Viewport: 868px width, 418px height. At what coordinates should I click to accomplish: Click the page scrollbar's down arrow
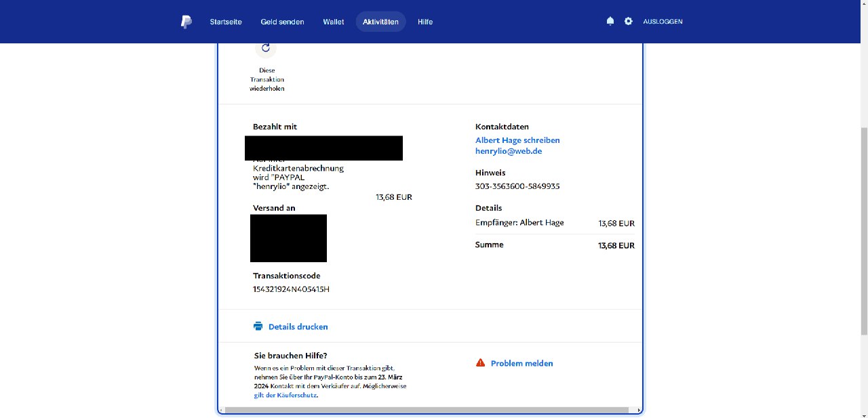point(863,413)
